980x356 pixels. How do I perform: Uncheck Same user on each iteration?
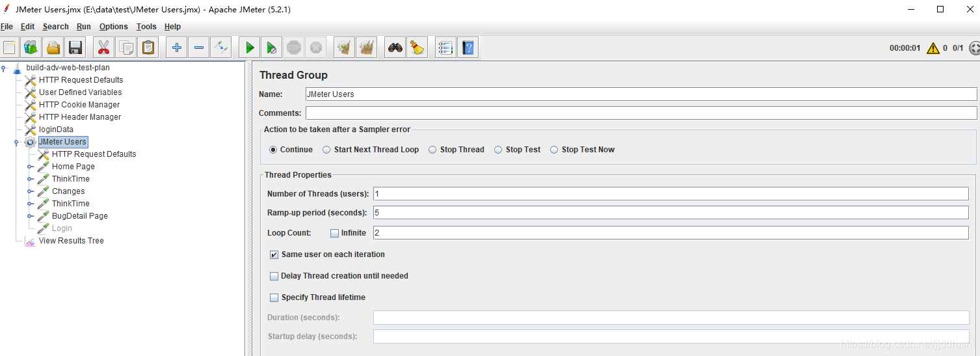pos(274,254)
